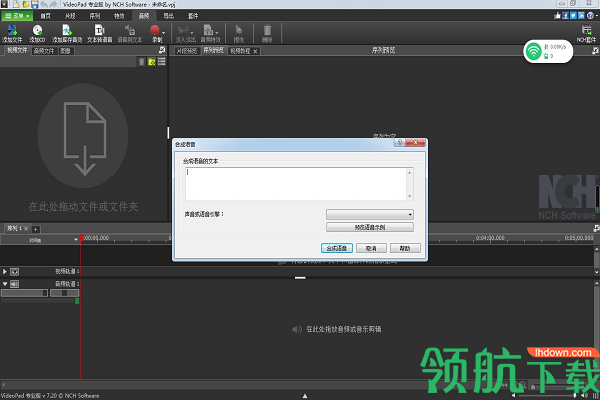This screenshot has height=400, width=600.
Task: Click the bin trash icon in media panel
Action: [142, 62]
